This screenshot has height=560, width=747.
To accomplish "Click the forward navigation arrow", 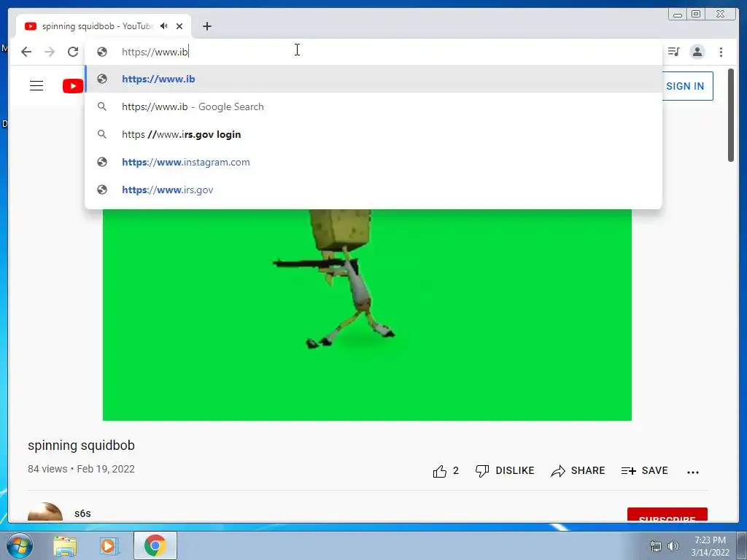I will (x=50, y=52).
